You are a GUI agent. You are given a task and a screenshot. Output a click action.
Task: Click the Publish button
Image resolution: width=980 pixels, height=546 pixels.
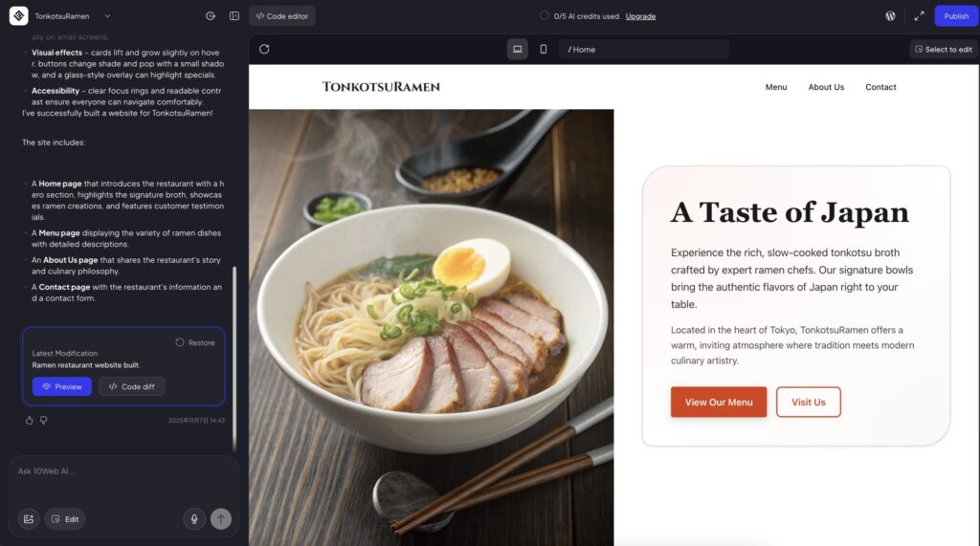[x=956, y=16]
